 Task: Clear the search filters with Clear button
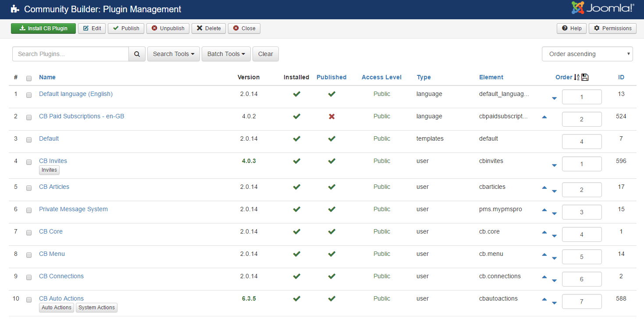coord(266,54)
